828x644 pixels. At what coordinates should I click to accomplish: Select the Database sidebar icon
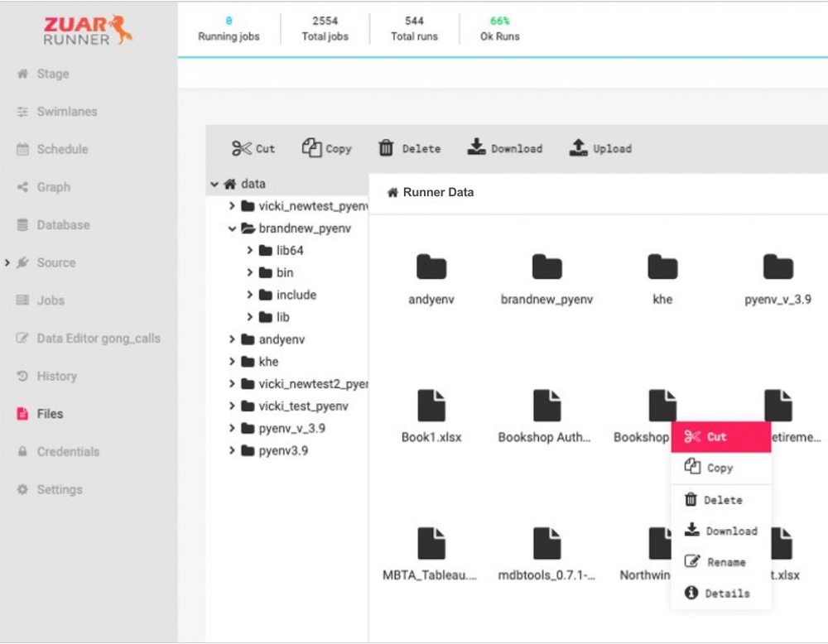62,224
